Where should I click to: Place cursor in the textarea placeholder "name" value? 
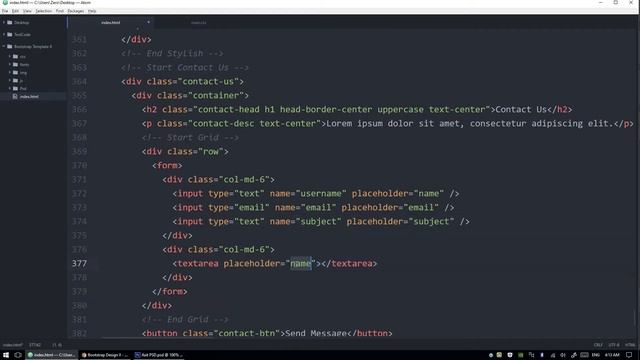tap(301, 264)
